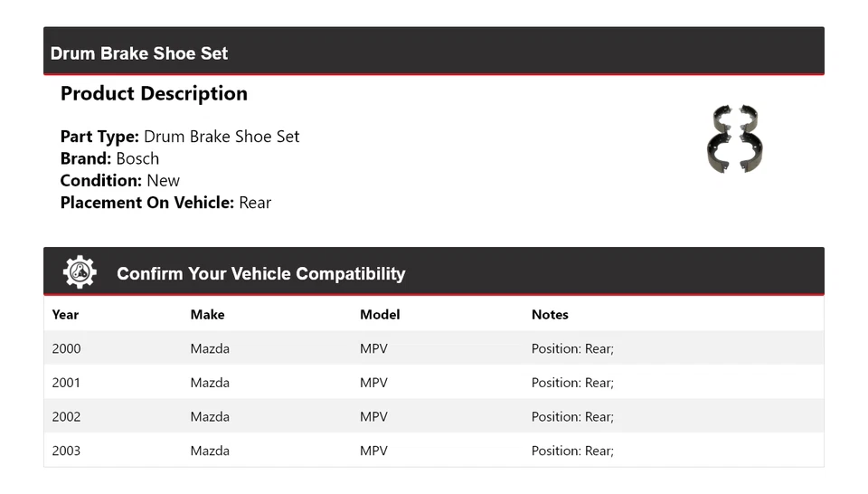
Task: Click the Part Type line
Action: coord(180,137)
